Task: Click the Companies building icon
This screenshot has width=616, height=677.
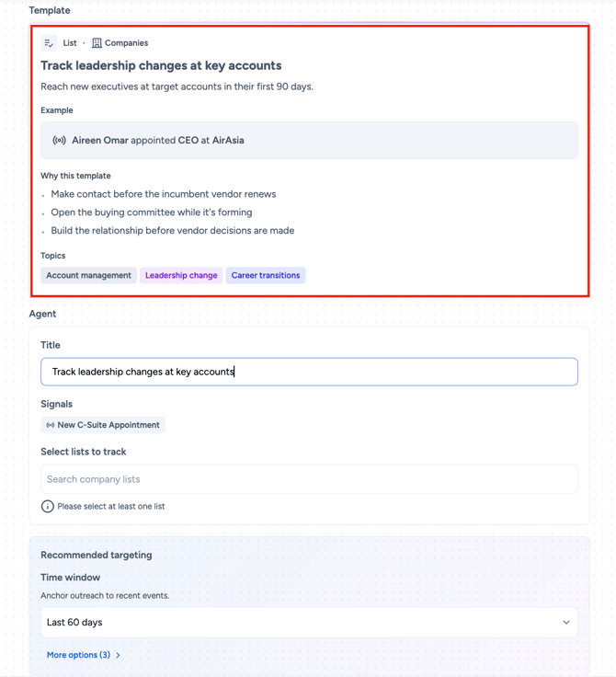Action: click(97, 43)
